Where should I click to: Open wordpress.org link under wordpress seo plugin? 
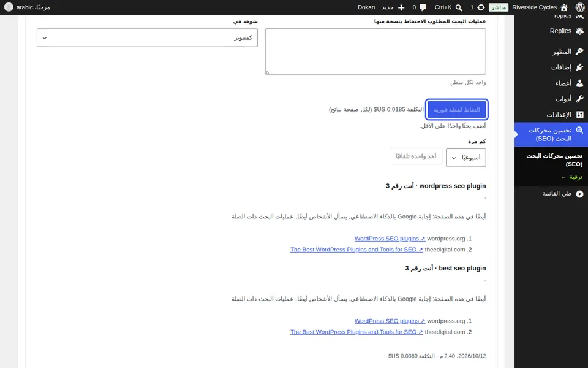point(390,239)
